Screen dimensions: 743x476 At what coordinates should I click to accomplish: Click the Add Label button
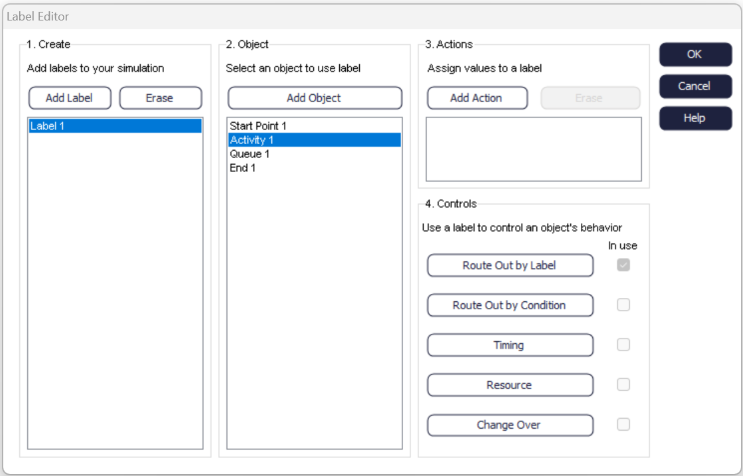pyautogui.click(x=70, y=98)
